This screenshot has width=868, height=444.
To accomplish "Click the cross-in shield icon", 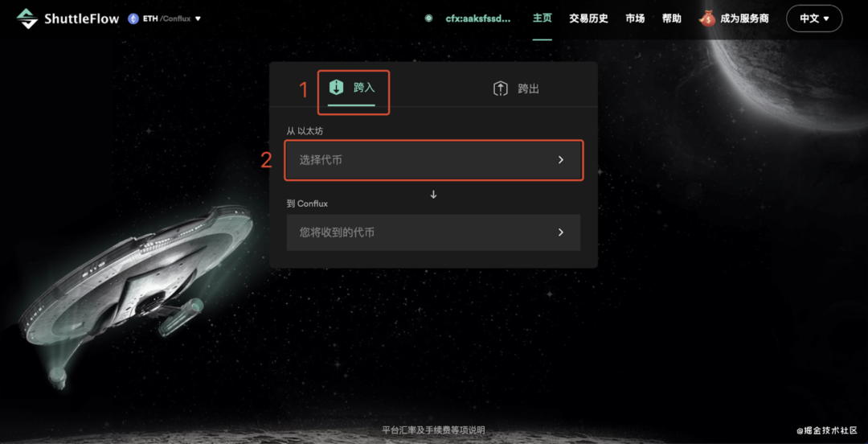I will click(x=335, y=88).
